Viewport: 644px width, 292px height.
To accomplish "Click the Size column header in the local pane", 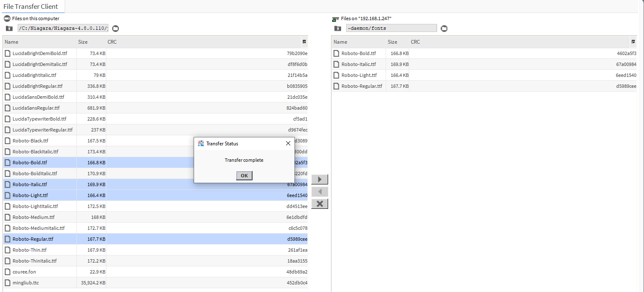I will pyautogui.click(x=82, y=42).
